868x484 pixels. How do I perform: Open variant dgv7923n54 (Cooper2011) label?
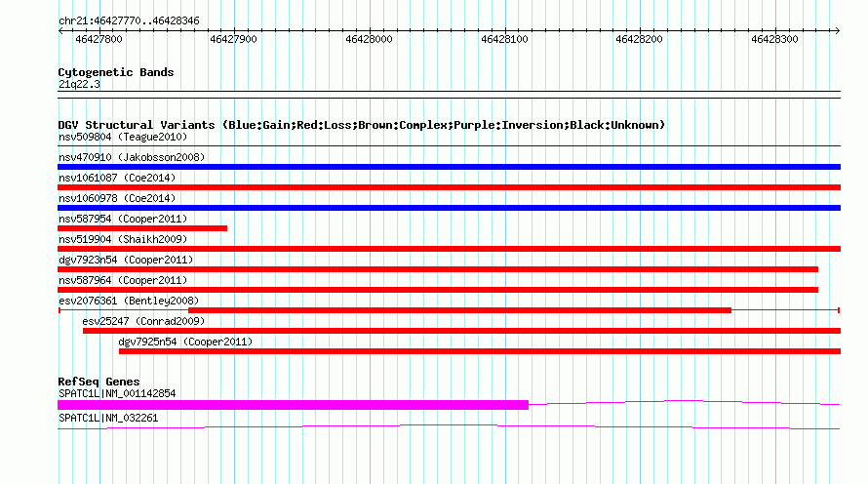pos(126,260)
